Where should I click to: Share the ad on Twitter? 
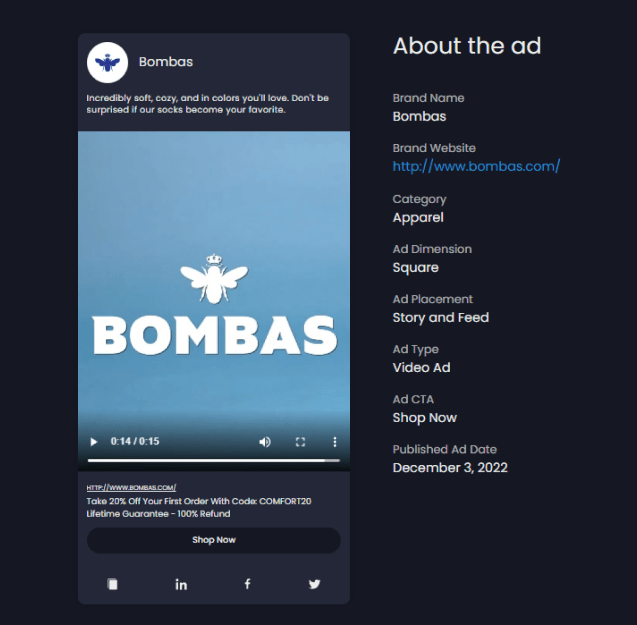point(314,584)
